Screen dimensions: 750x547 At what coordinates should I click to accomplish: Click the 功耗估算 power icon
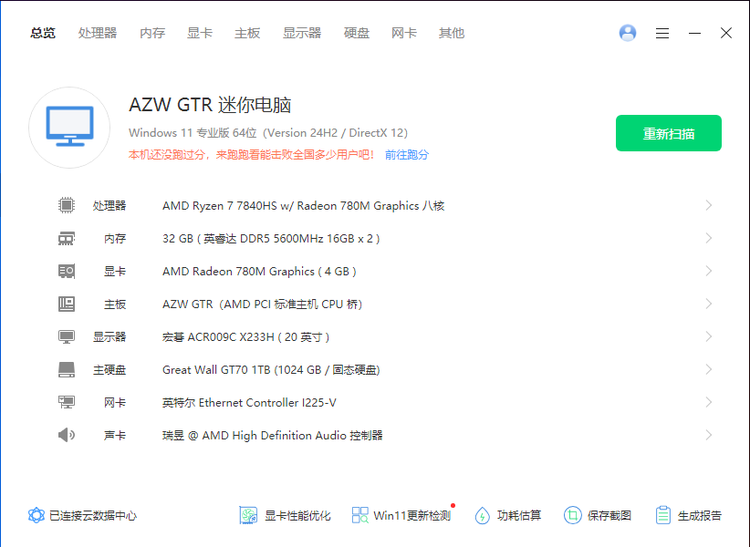pyautogui.click(x=482, y=515)
